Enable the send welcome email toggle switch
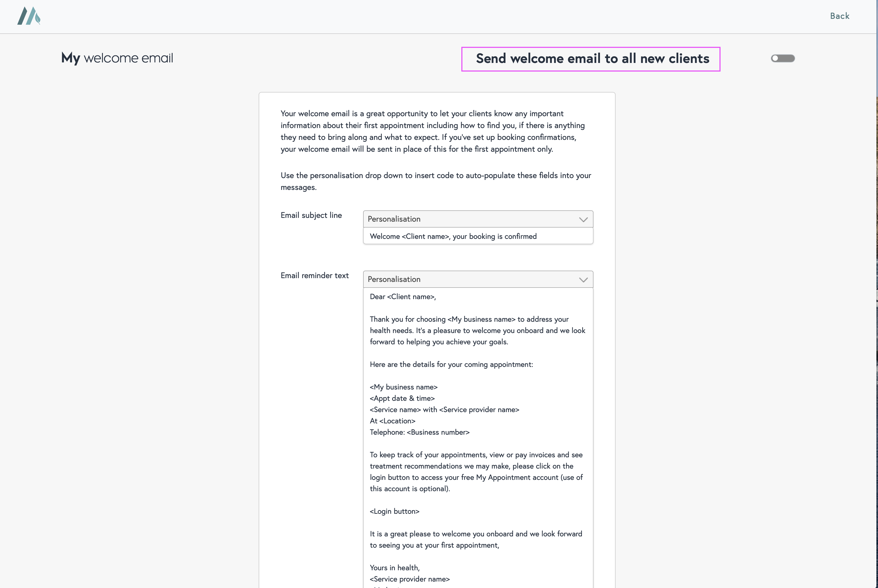The image size is (878, 588). click(x=783, y=58)
